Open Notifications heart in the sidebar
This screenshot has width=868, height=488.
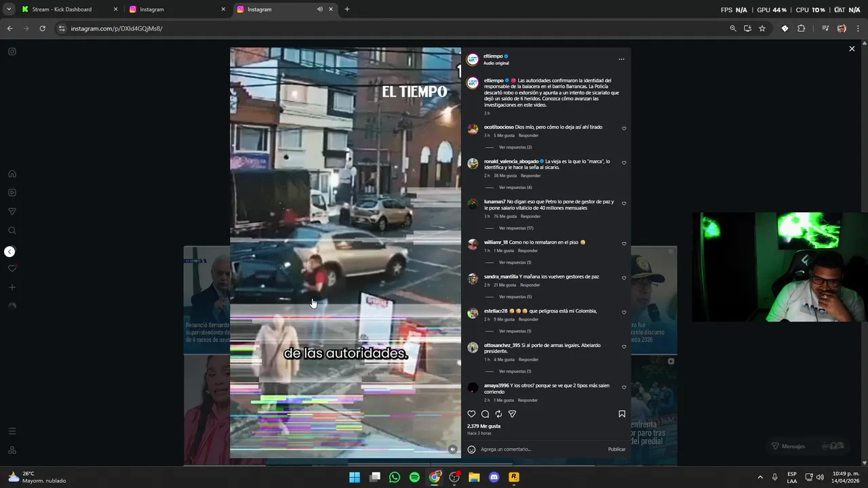(x=12, y=268)
